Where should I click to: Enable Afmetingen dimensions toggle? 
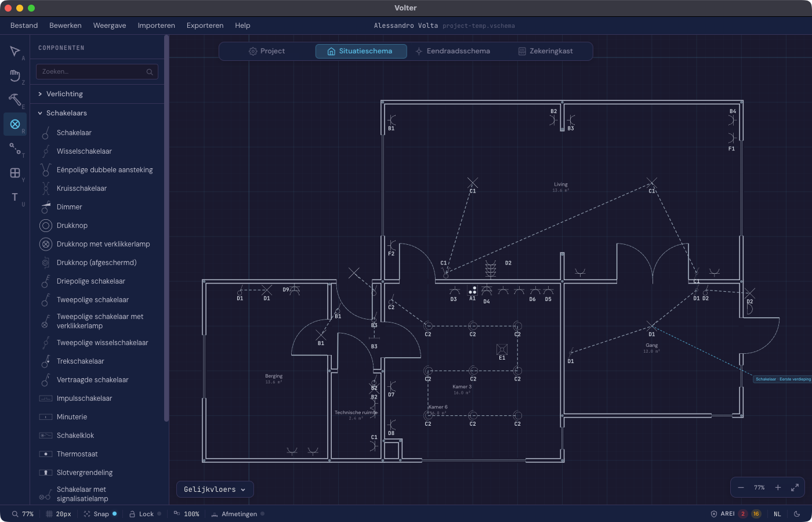[x=238, y=514]
